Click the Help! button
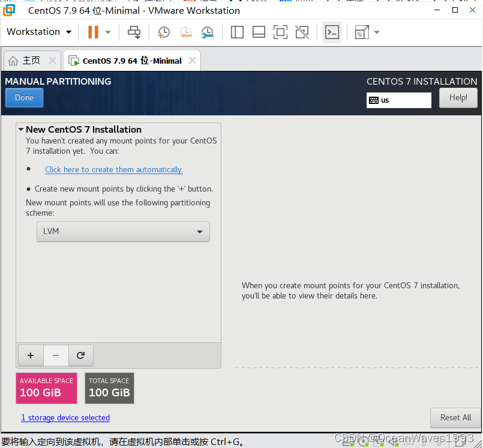The height and width of the screenshot is (448, 483). (458, 98)
